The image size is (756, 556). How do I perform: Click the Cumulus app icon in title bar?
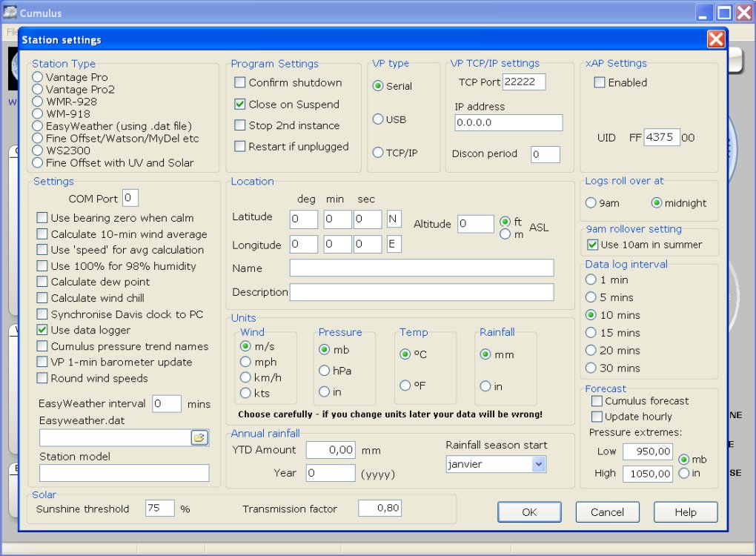[x=10, y=12]
